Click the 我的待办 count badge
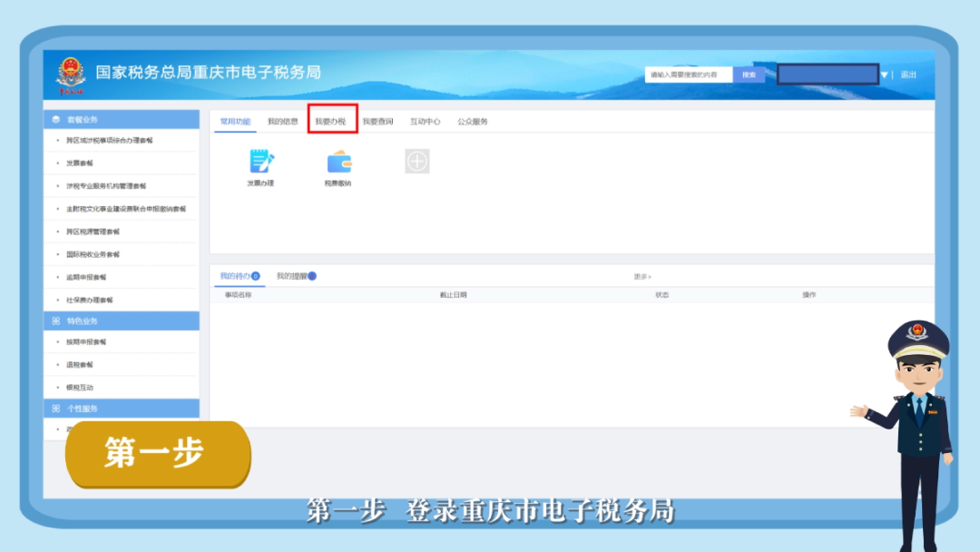980x552 pixels. tap(256, 276)
